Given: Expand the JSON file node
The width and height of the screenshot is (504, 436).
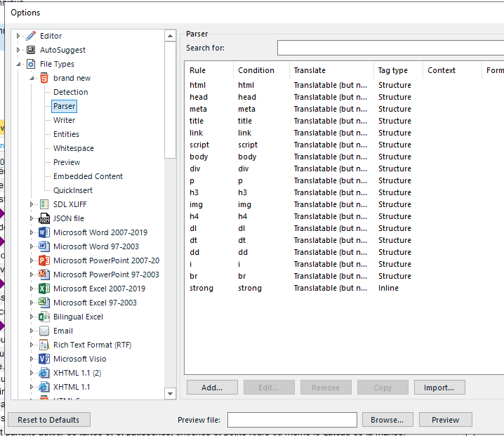Looking at the screenshot, I should 32,218.
